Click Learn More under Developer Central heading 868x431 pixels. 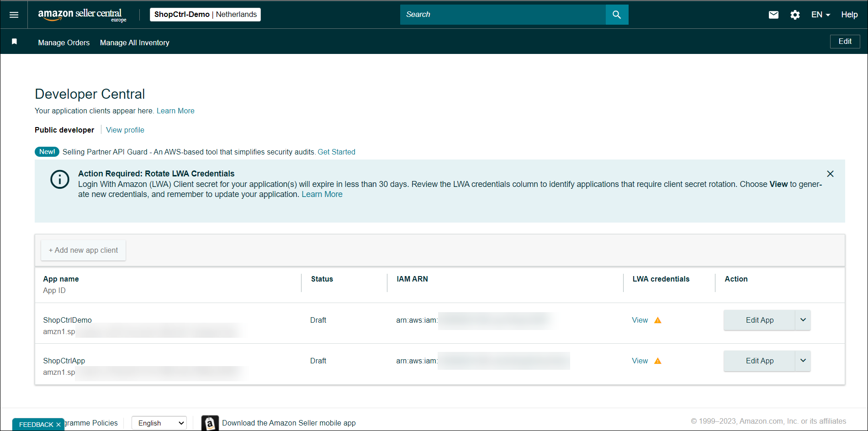(x=175, y=111)
